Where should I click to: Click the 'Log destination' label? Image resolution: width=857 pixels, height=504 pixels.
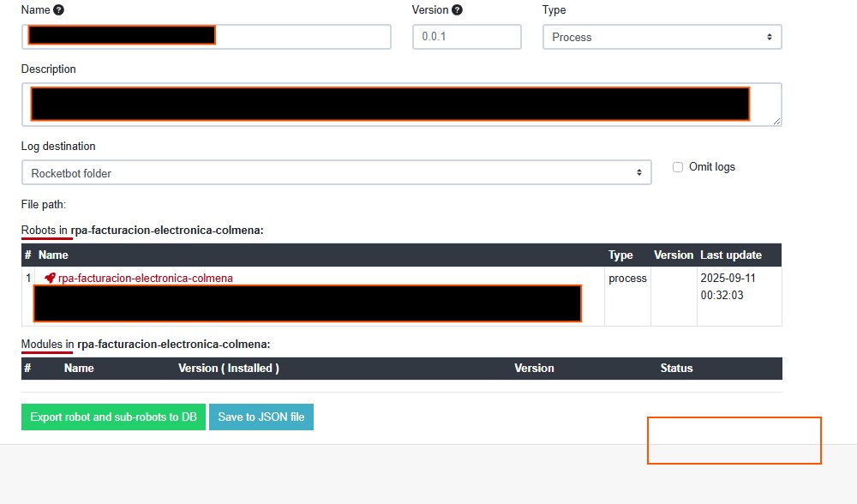58,146
